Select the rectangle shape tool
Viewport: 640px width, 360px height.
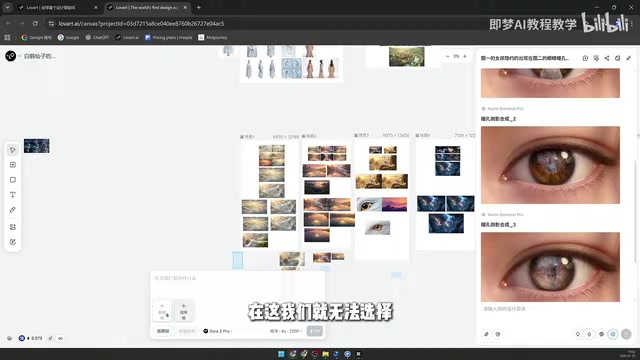coord(13,180)
